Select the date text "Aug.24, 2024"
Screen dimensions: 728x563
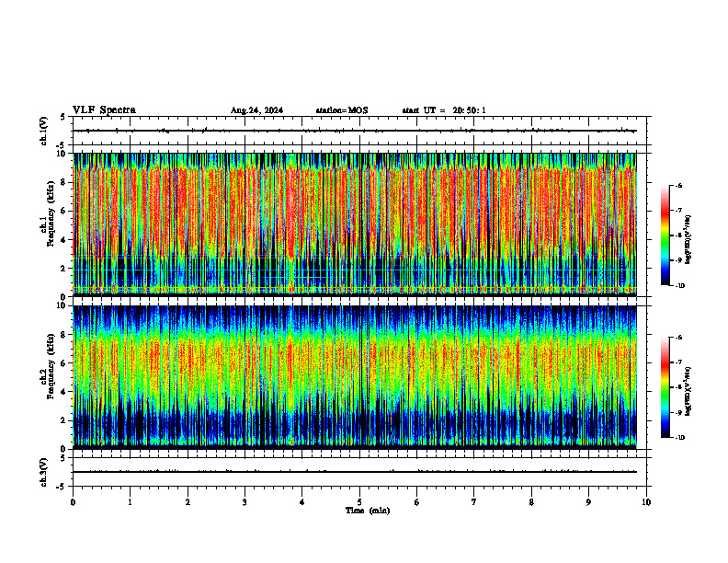[x=256, y=110]
